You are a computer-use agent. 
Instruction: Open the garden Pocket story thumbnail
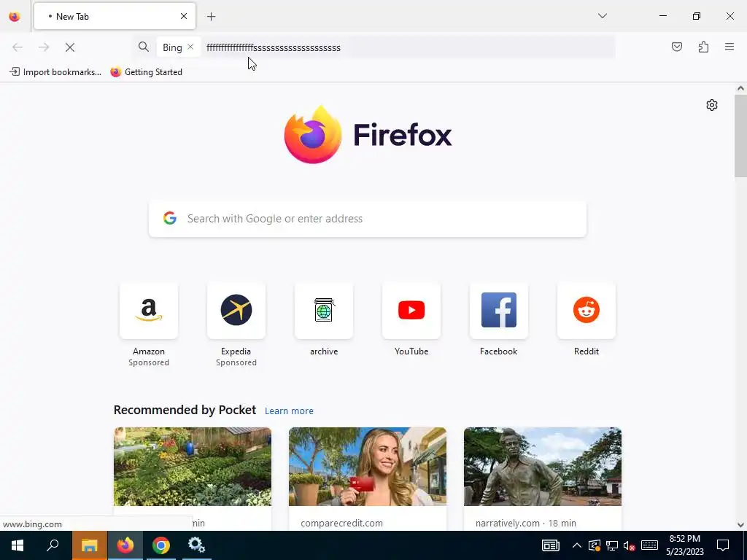tap(193, 467)
